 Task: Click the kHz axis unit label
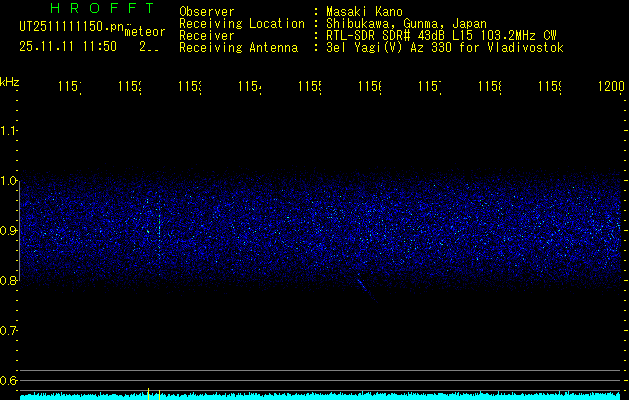coord(9,81)
